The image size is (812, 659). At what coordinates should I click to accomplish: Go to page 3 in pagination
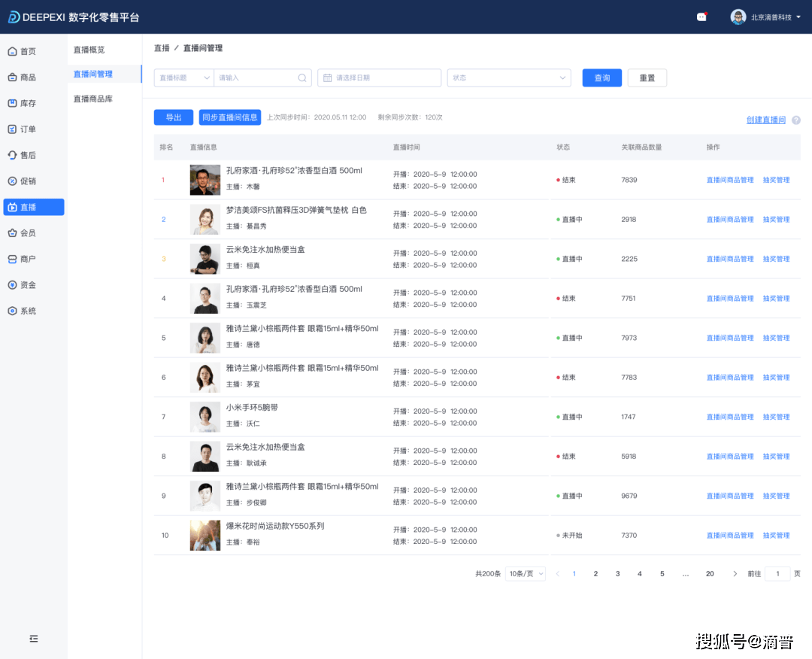(617, 574)
